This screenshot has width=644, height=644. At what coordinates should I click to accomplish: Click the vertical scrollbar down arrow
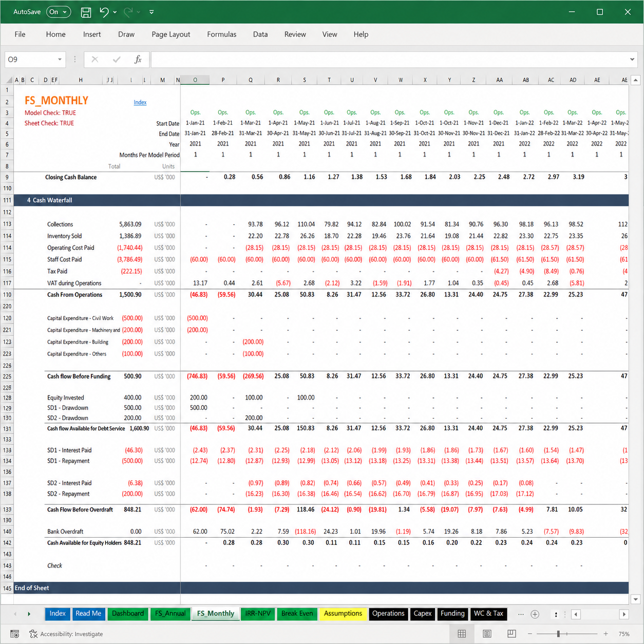click(x=636, y=599)
